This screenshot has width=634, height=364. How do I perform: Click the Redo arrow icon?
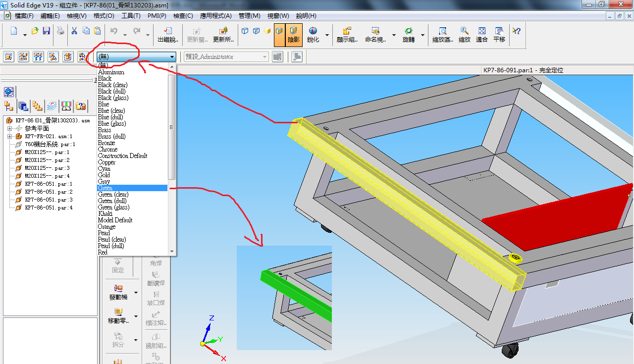(x=136, y=31)
